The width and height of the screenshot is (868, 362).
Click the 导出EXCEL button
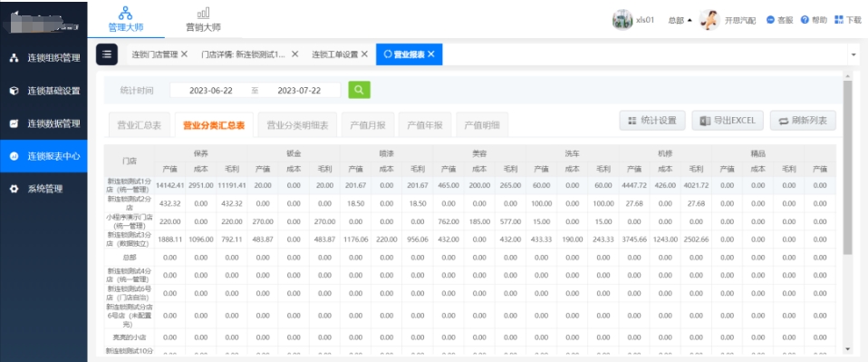point(728,121)
